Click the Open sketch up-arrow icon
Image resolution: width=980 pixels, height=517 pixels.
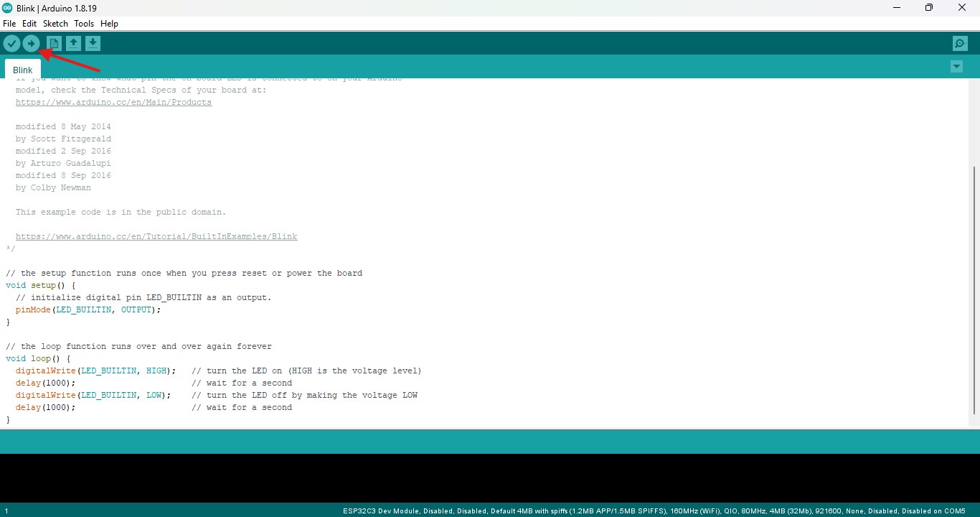click(x=73, y=44)
